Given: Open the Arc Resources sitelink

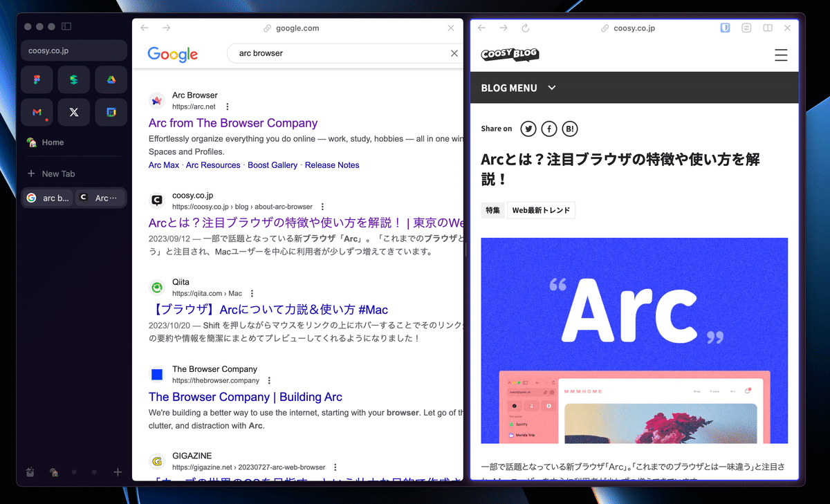Looking at the screenshot, I should 213,165.
